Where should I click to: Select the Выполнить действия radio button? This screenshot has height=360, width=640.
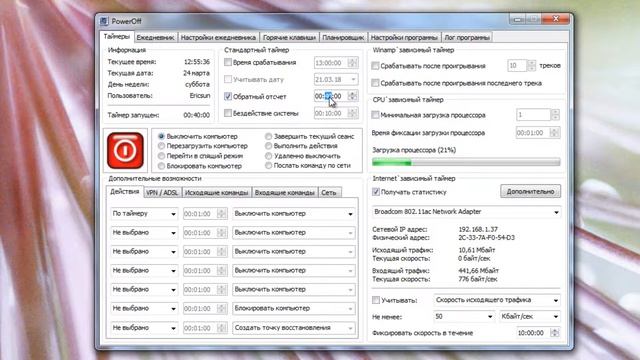(x=269, y=146)
